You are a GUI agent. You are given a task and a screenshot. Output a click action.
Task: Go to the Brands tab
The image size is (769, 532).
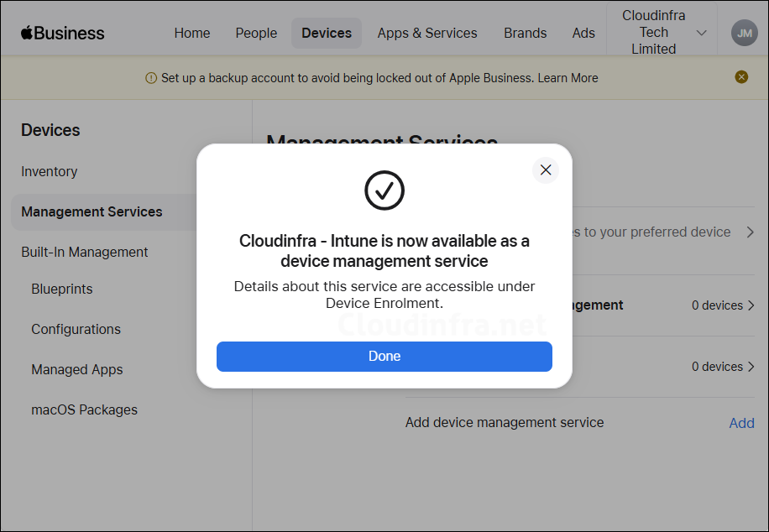526,33
